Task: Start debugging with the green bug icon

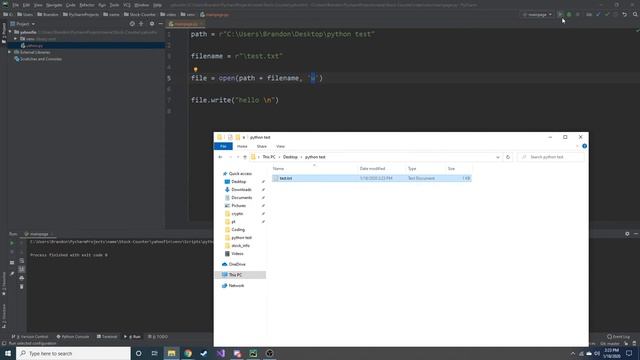Action: point(569,15)
